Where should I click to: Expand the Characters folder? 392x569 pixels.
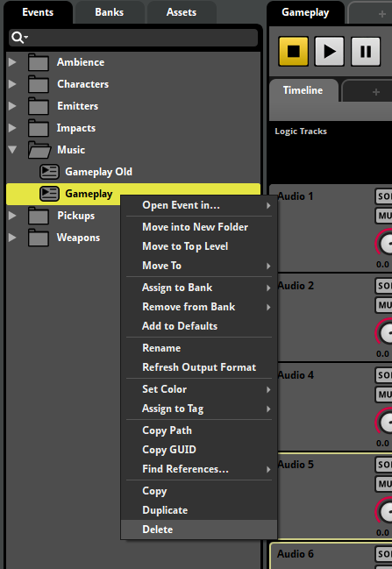pos(12,84)
